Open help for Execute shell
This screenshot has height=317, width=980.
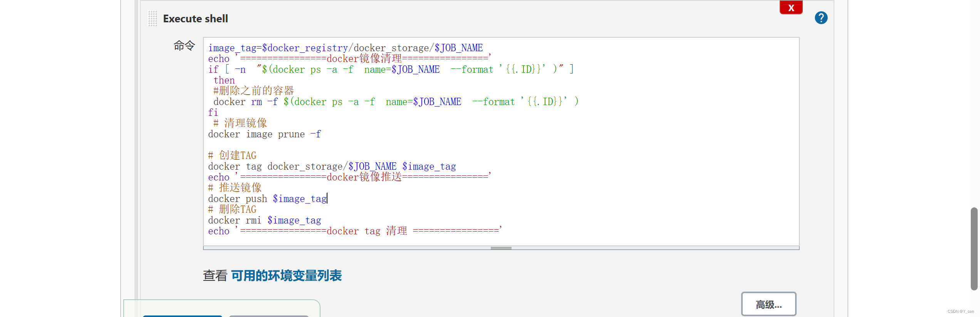[x=821, y=18]
